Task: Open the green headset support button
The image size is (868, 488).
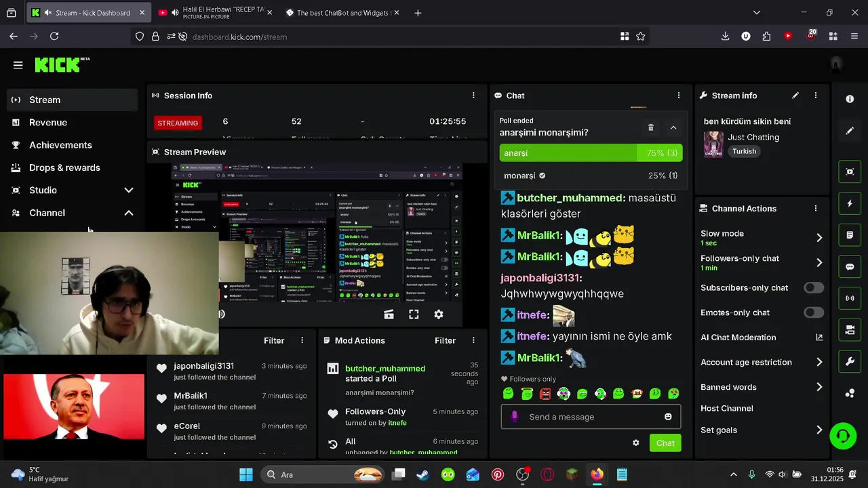Action: pos(843,436)
